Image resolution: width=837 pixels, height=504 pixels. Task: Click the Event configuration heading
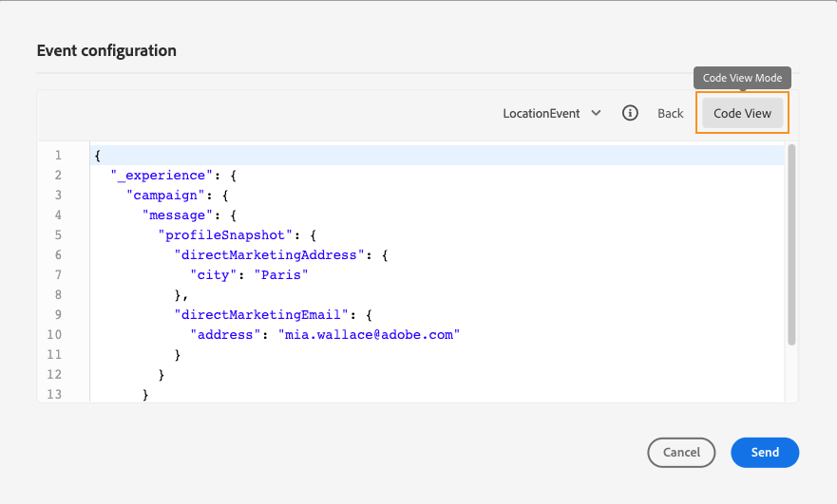[x=106, y=50]
